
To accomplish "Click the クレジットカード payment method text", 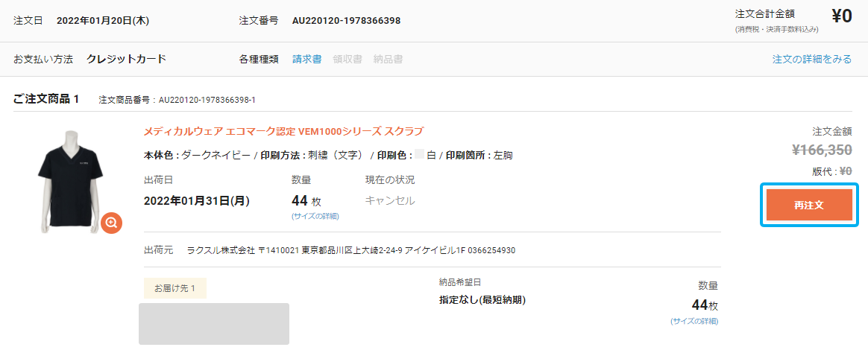I will (126, 59).
